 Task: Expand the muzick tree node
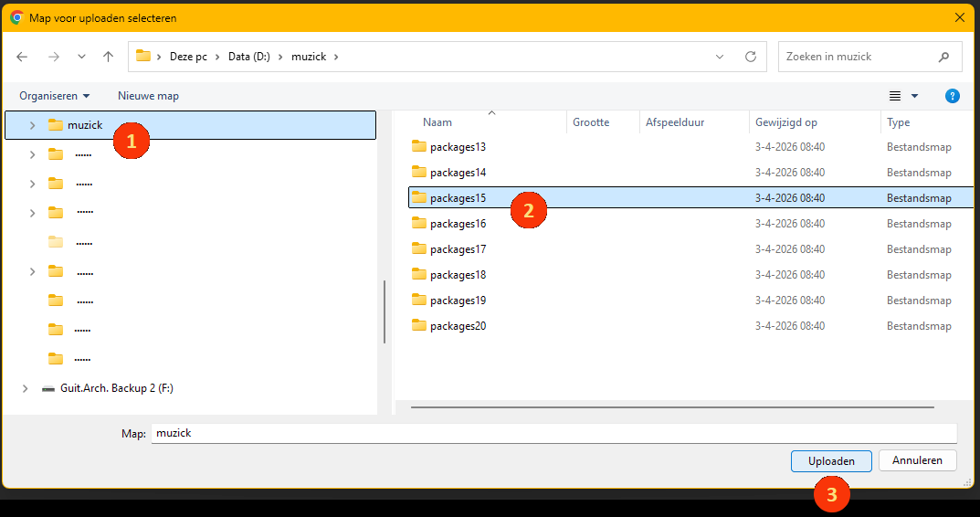pyautogui.click(x=32, y=125)
